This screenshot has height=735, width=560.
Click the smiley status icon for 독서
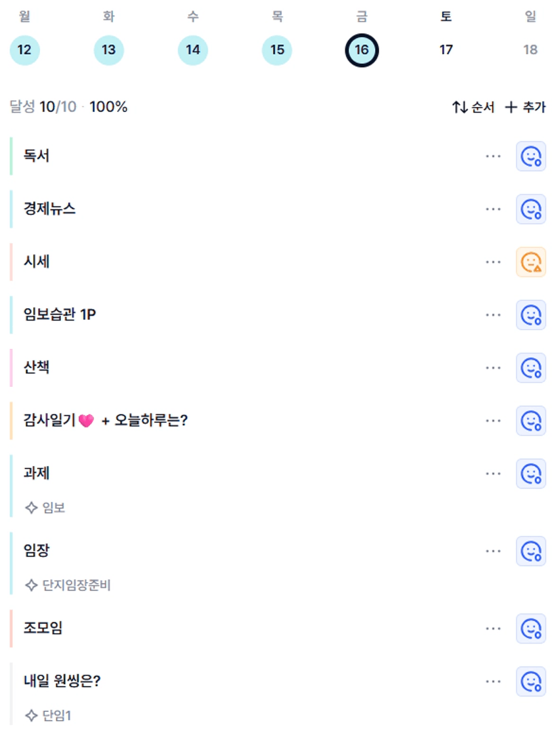531,156
